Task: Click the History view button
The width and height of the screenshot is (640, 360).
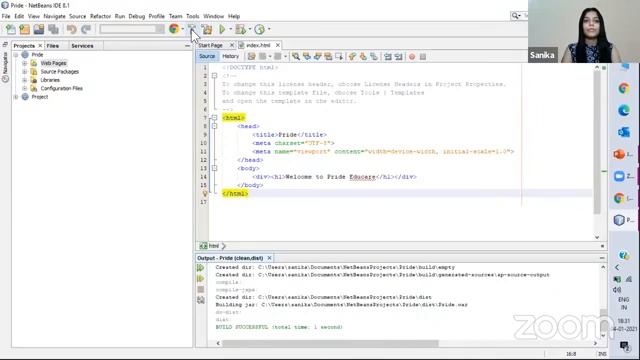Action: coord(231,56)
